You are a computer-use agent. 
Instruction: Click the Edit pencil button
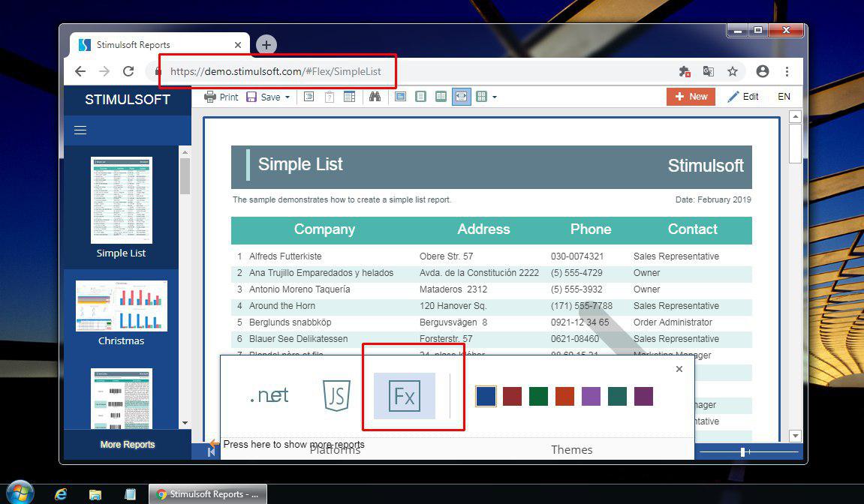pyautogui.click(x=743, y=97)
